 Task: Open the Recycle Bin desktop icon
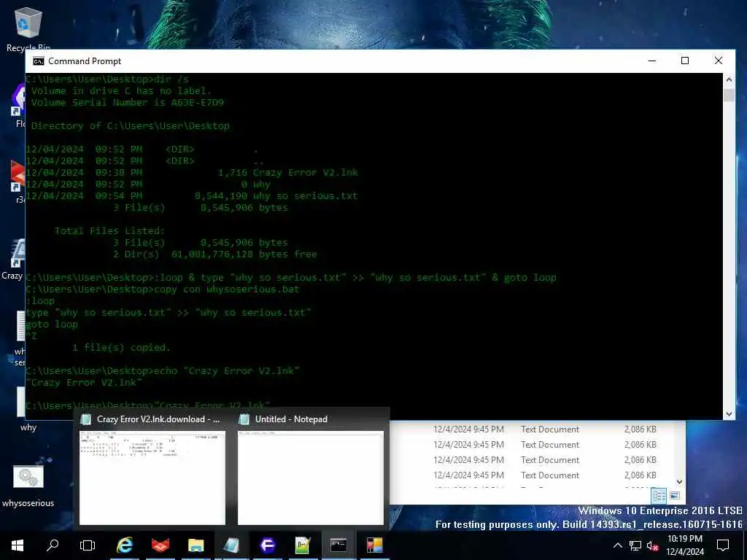[28, 28]
